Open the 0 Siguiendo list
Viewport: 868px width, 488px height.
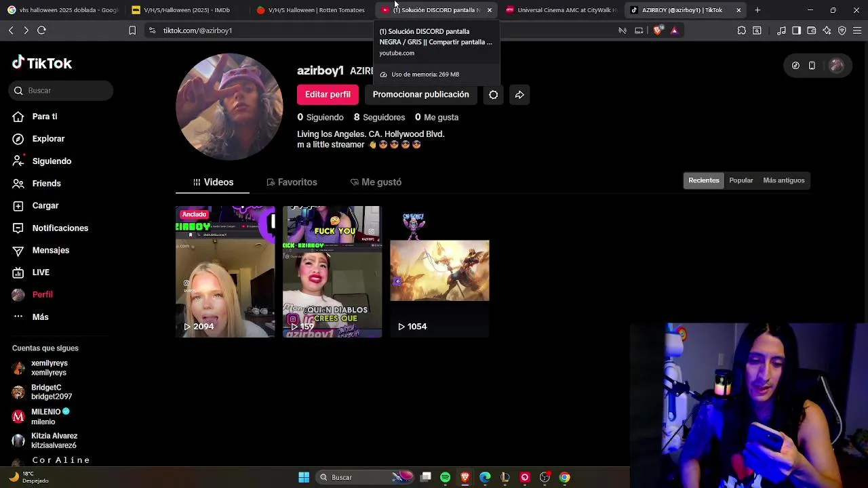click(x=320, y=117)
